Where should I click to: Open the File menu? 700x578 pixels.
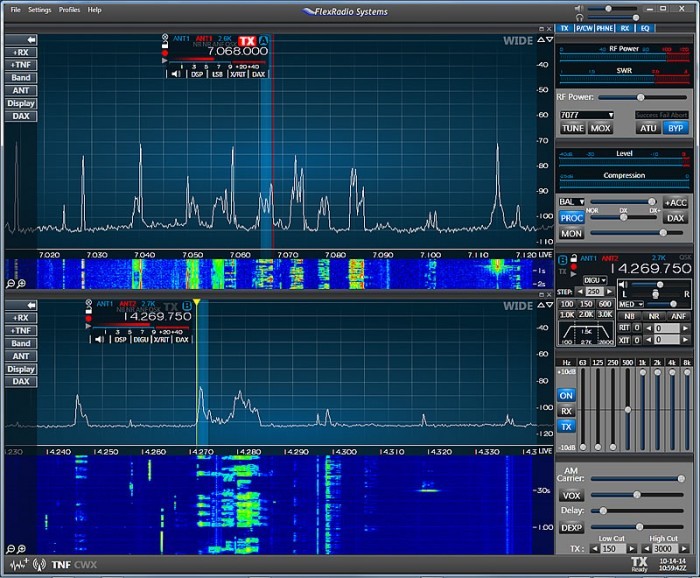(x=16, y=9)
